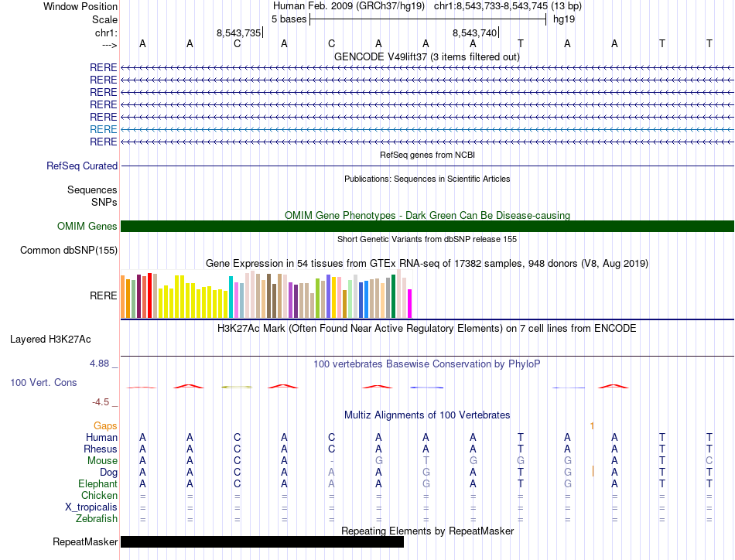Image resolution: width=735 pixels, height=560 pixels.
Task: Click the dark green bar in GTEx chart
Action: [394, 296]
